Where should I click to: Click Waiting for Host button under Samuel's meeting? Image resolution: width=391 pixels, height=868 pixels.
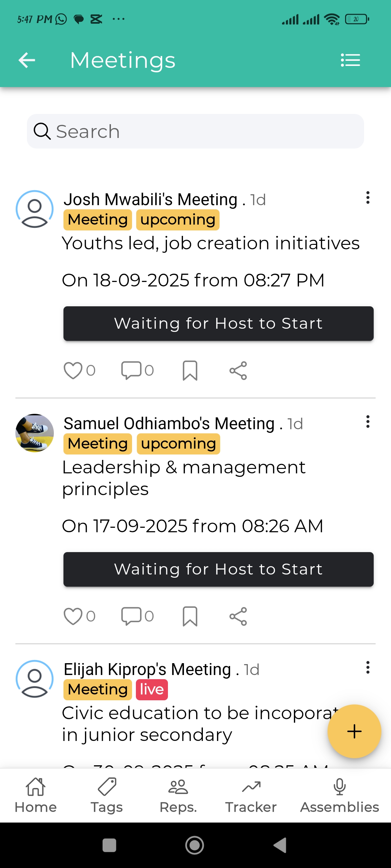[x=218, y=569]
